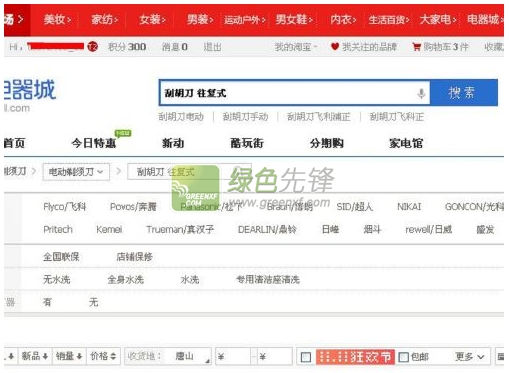
Task: Click the breadcrumb search box 刮胡刀 往复式
Action: tap(189, 172)
